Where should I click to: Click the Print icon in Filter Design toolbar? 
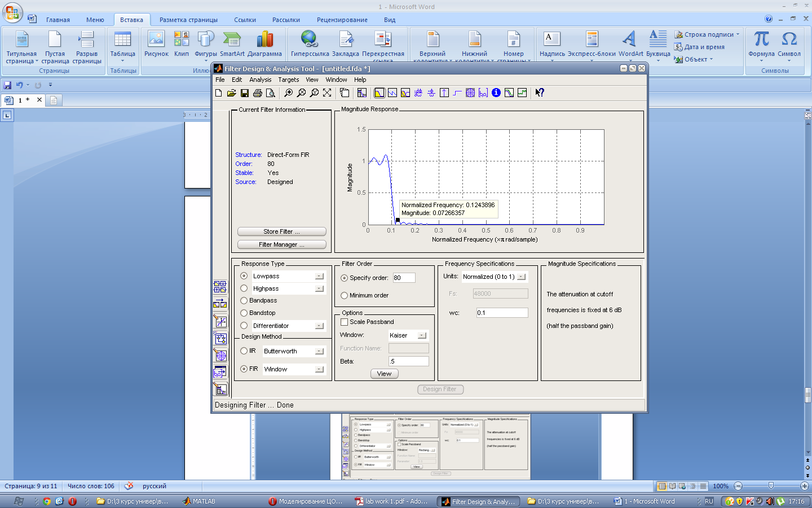click(x=258, y=93)
